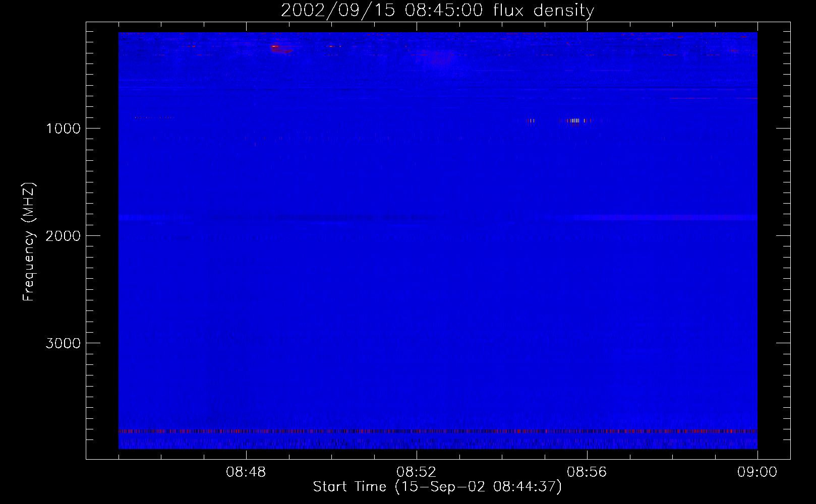
Task: Click the 09:00 time tick label
Action: tap(757, 472)
